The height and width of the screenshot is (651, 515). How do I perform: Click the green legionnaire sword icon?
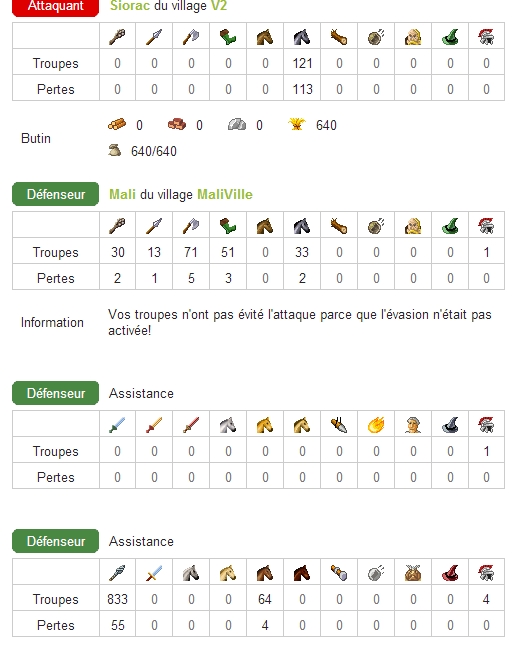(117, 425)
